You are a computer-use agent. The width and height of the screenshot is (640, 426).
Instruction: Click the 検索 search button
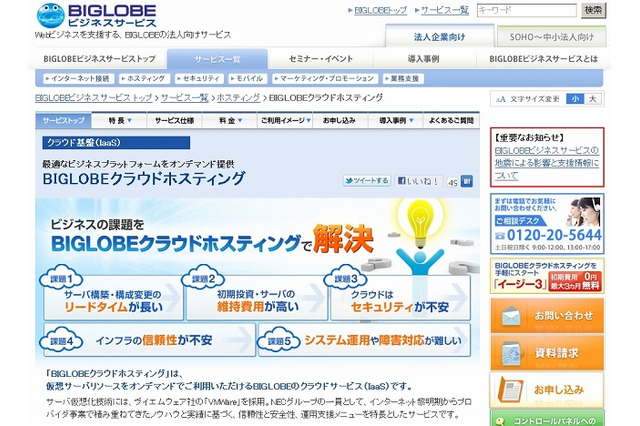tap(593, 11)
